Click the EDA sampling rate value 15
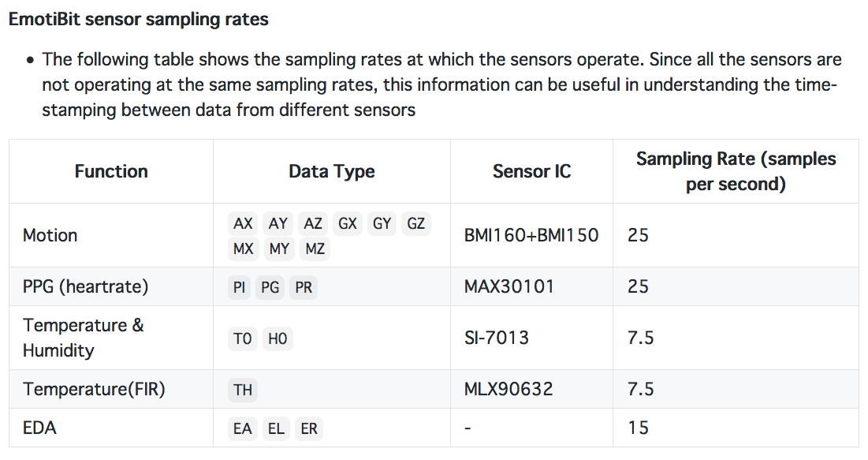 pyautogui.click(x=638, y=428)
